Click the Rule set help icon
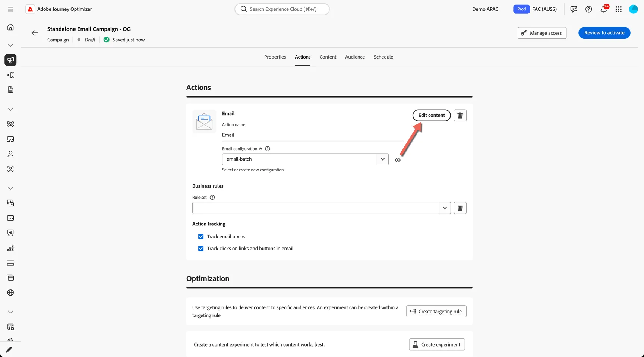 click(212, 198)
